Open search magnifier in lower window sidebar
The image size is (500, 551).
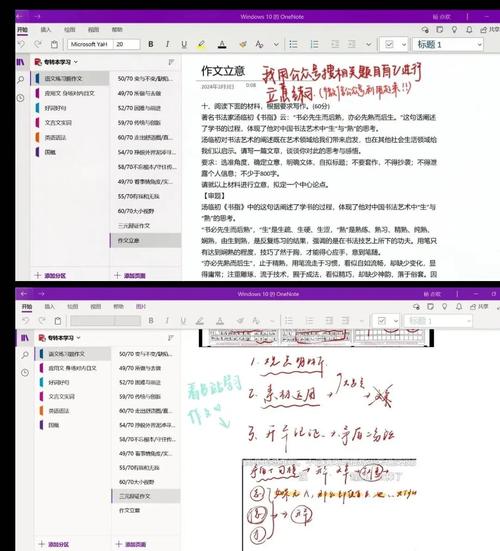pyautogui.click(x=25, y=355)
